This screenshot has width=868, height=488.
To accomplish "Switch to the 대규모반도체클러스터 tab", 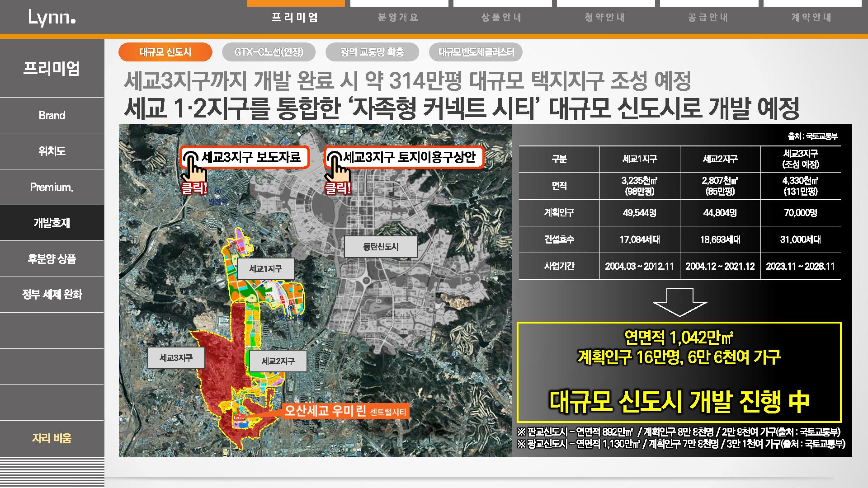I will pos(476,52).
